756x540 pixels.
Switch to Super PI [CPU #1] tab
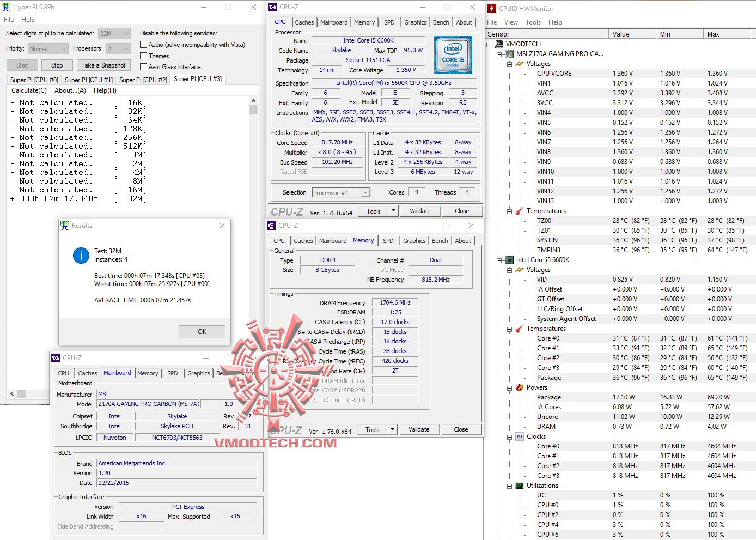[x=89, y=80]
